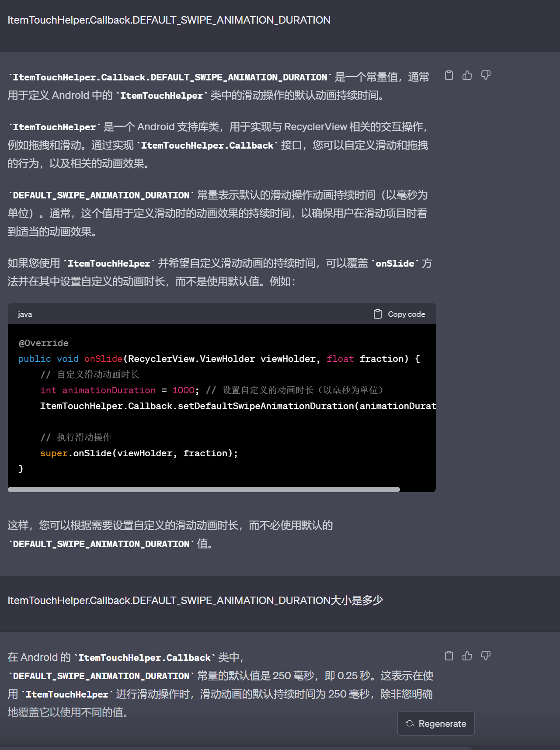Dislike the second response about 250 毫秒

[x=485, y=656]
